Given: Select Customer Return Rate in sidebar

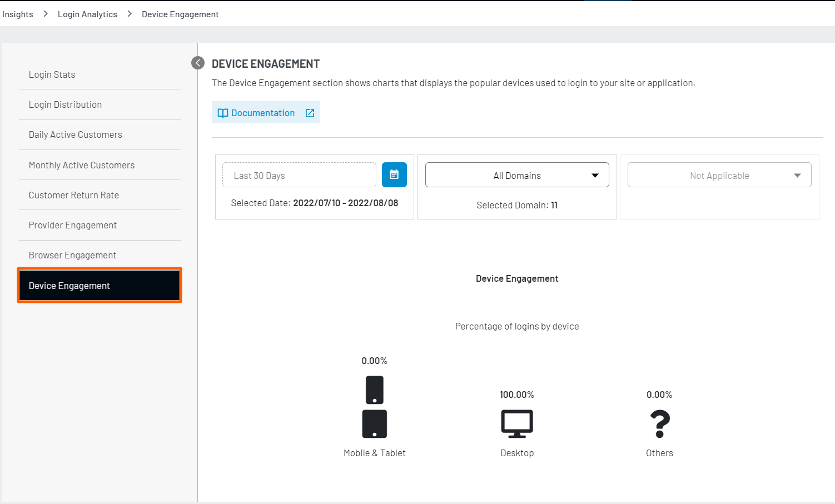Looking at the screenshot, I should click(73, 194).
